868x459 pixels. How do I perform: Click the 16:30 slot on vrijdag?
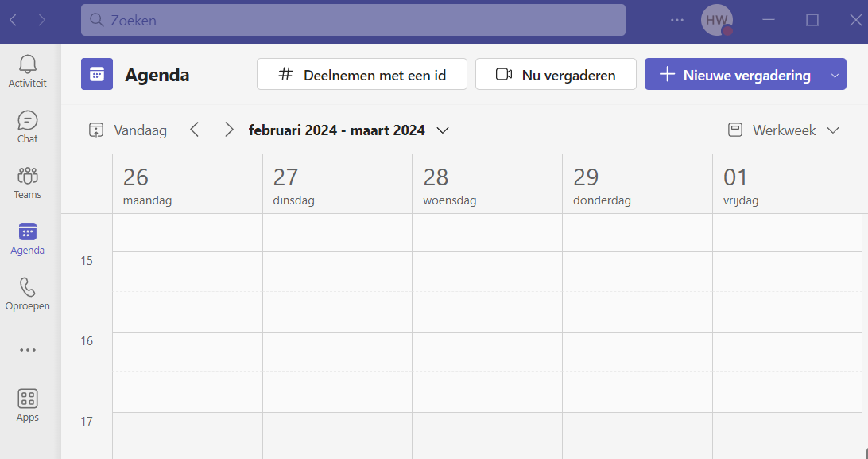point(788,392)
